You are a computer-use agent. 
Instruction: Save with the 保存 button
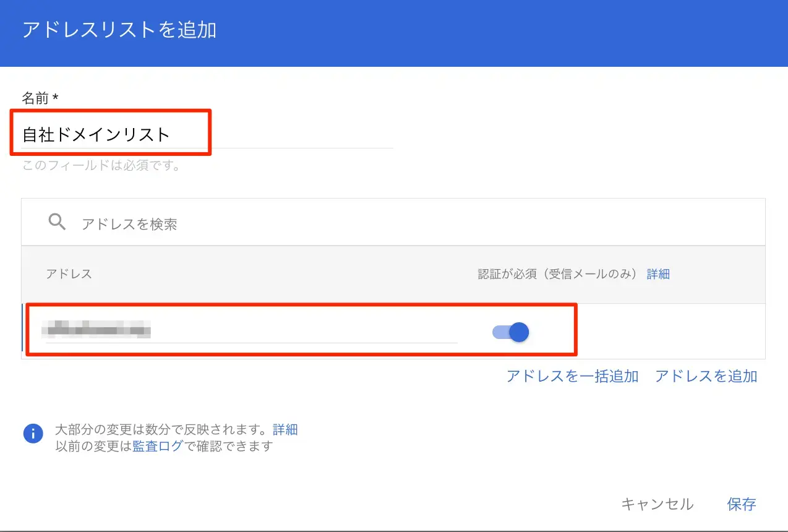(741, 504)
